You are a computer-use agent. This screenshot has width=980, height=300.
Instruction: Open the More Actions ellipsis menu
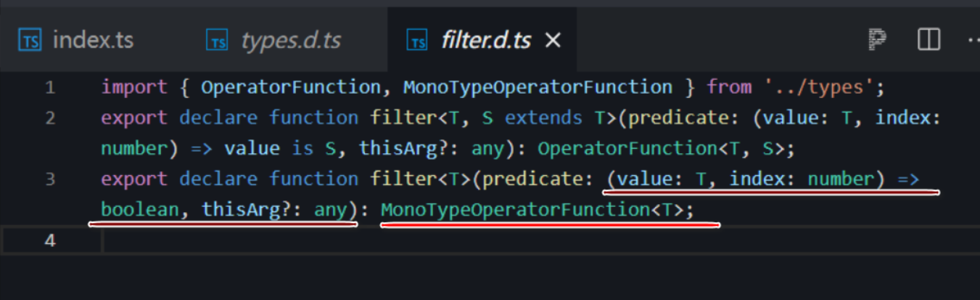click(972, 40)
